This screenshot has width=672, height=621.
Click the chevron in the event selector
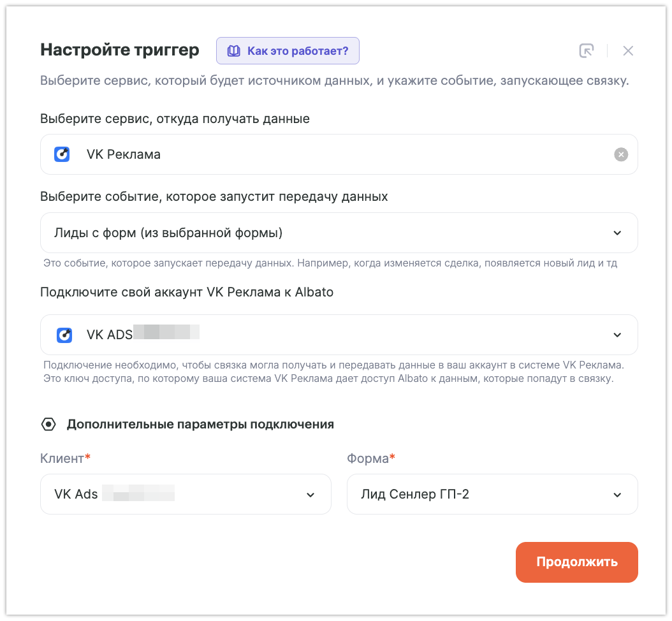click(617, 233)
